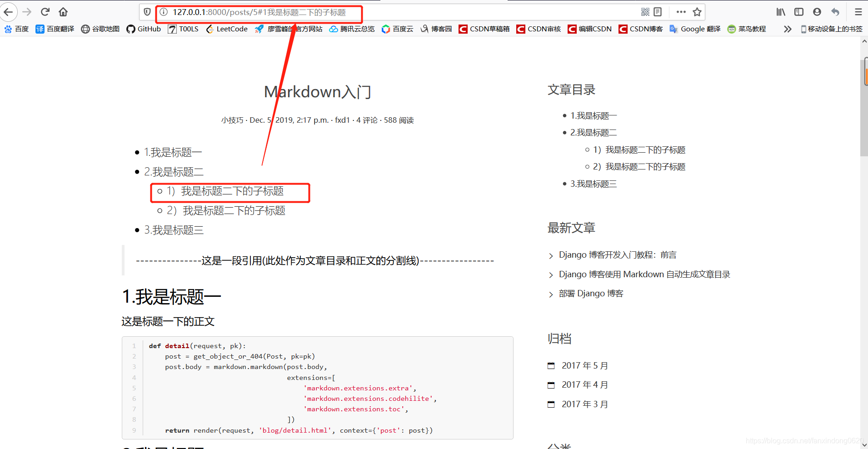The height and width of the screenshot is (449, 868).
Task: Sidebar 文章目录: click 3.我是标题三
Action: click(594, 184)
